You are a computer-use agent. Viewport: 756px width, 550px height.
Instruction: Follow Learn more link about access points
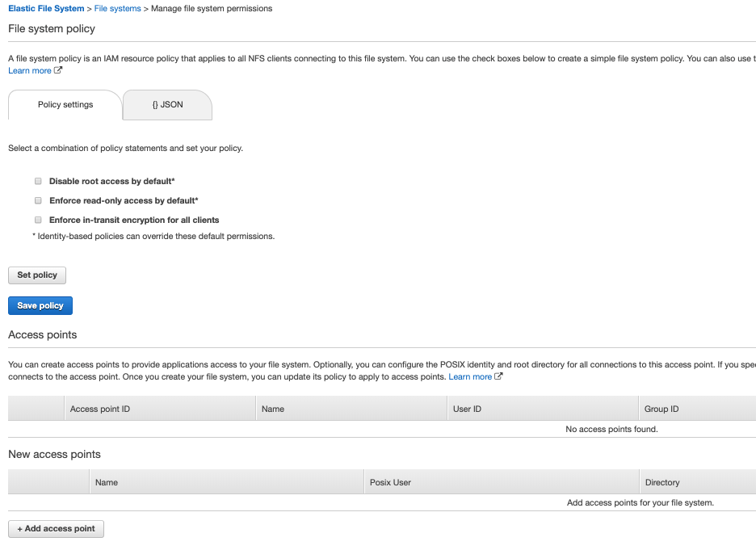click(470, 377)
